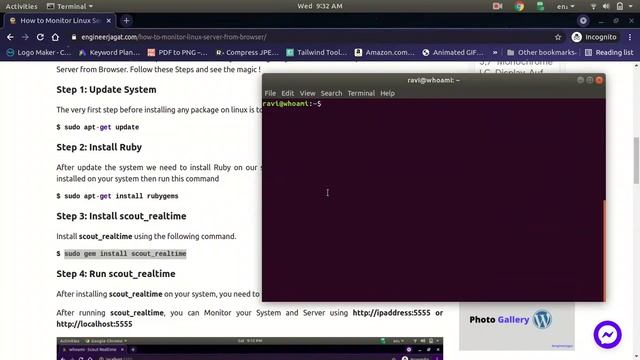Open the PDF to PNG bookmark
Viewport: 640px width, 360px height.
178,52
